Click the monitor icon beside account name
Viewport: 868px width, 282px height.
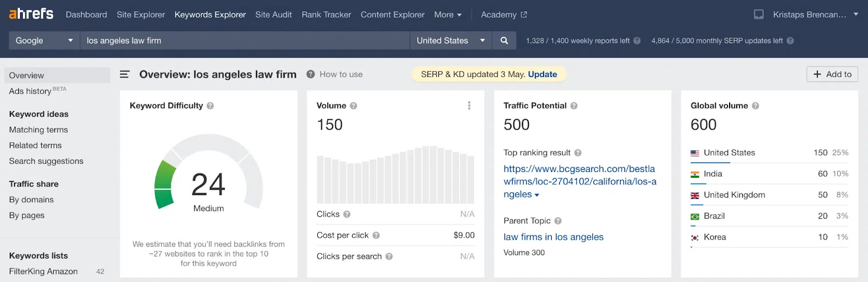759,15
